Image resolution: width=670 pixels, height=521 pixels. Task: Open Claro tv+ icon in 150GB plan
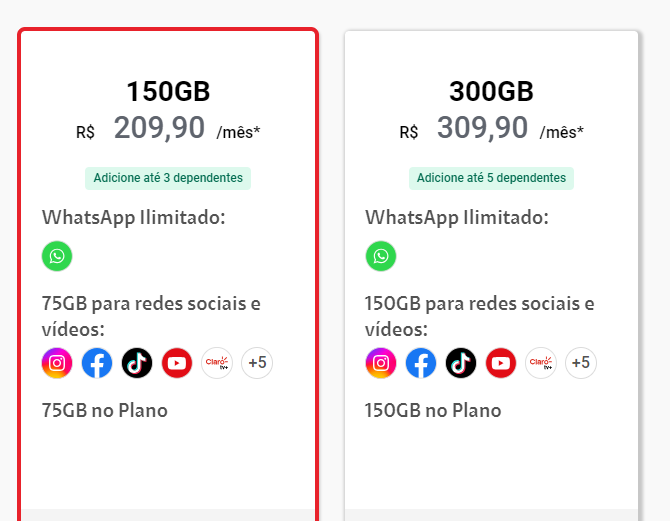(217, 363)
